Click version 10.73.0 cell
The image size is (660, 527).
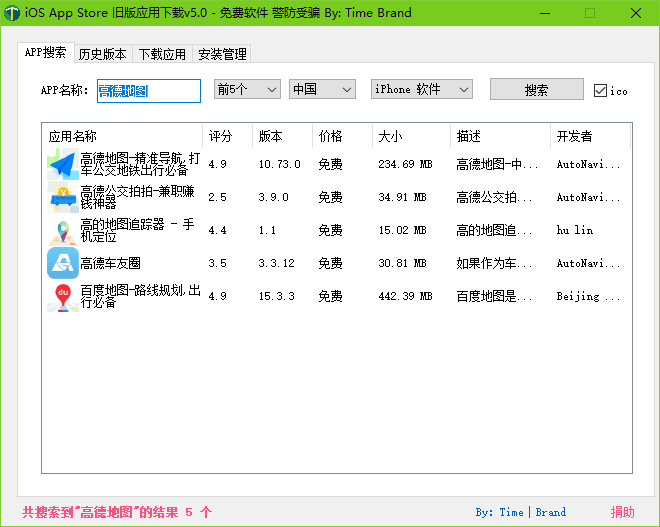[279, 164]
